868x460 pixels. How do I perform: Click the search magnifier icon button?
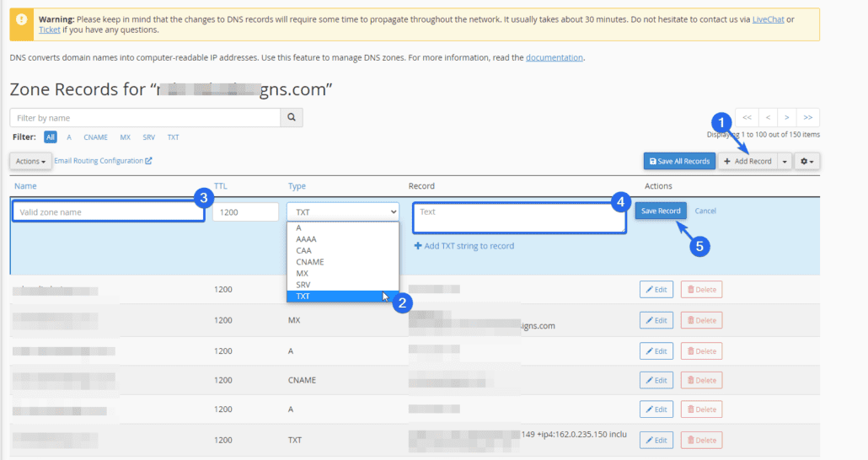[x=292, y=117]
